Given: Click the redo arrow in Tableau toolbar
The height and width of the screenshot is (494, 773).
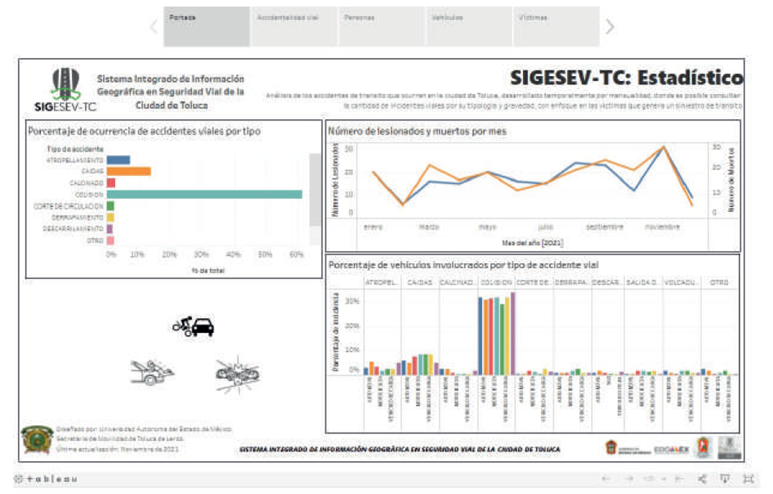Looking at the screenshot, I should point(629,479).
